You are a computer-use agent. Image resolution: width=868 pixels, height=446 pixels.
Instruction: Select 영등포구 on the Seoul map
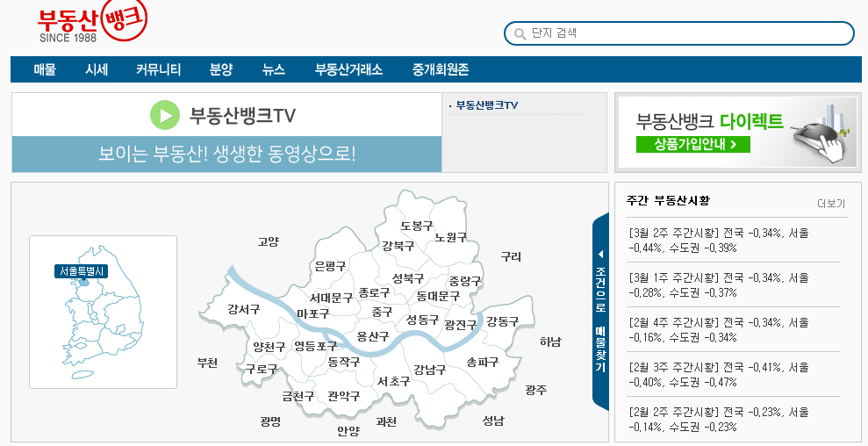coord(315,346)
